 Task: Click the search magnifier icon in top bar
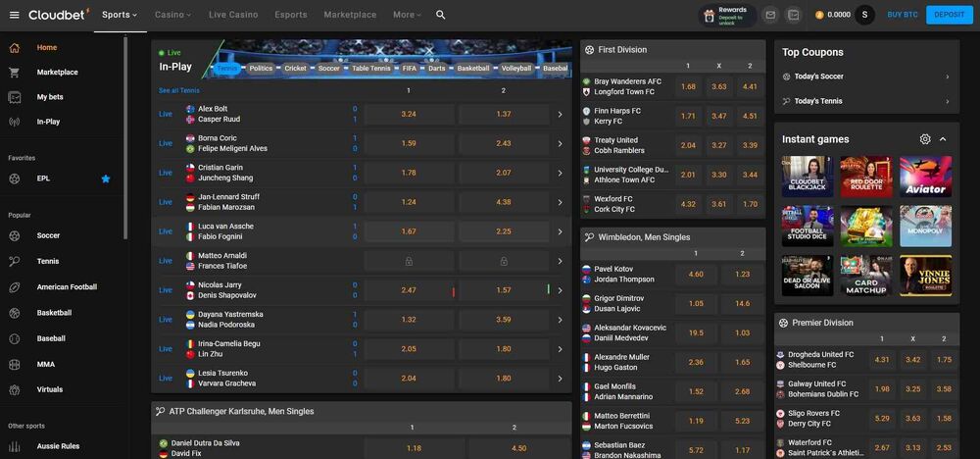tap(441, 15)
